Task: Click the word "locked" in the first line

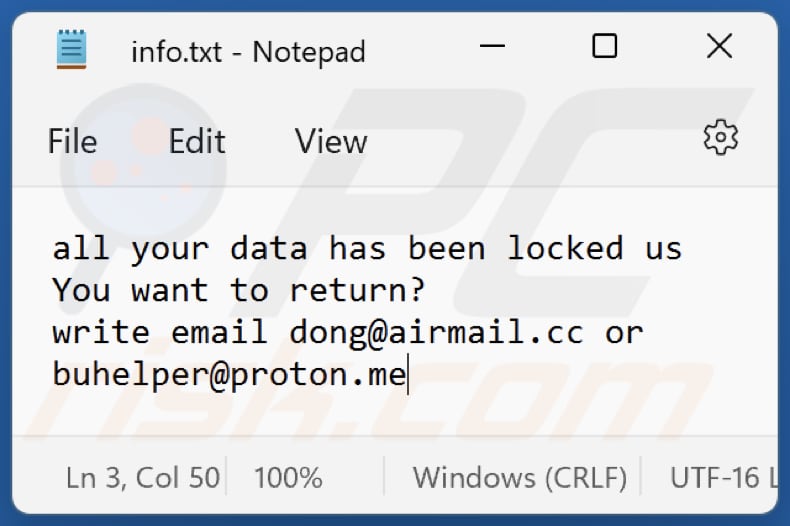Action: click(564, 248)
